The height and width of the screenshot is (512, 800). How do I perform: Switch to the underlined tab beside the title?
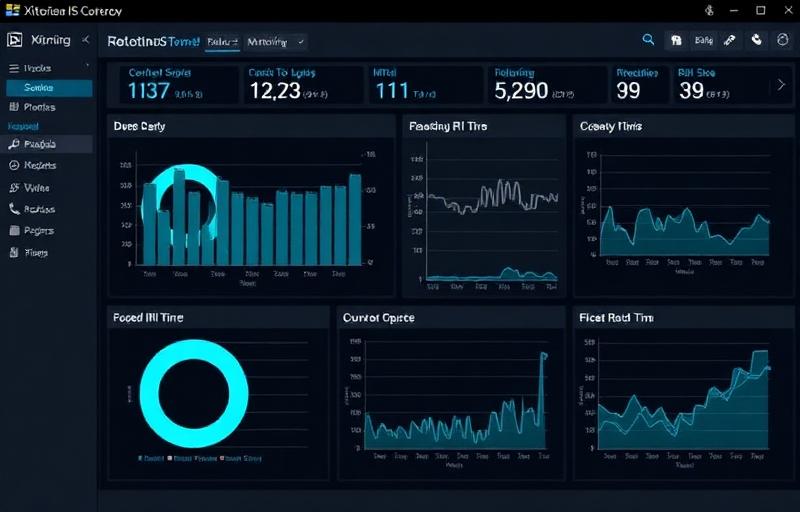coord(222,42)
